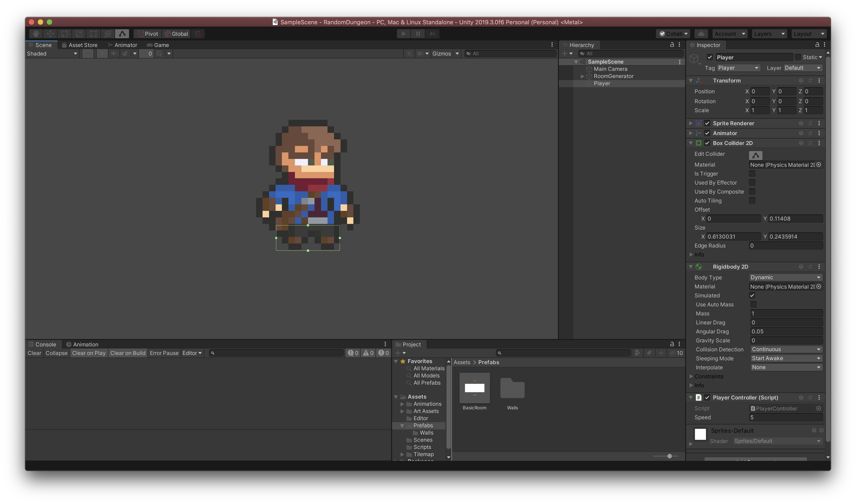Image resolution: width=856 pixels, height=504 pixels.
Task: Toggle the Static checkbox
Action: pyautogui.click(x=798, y=57)
